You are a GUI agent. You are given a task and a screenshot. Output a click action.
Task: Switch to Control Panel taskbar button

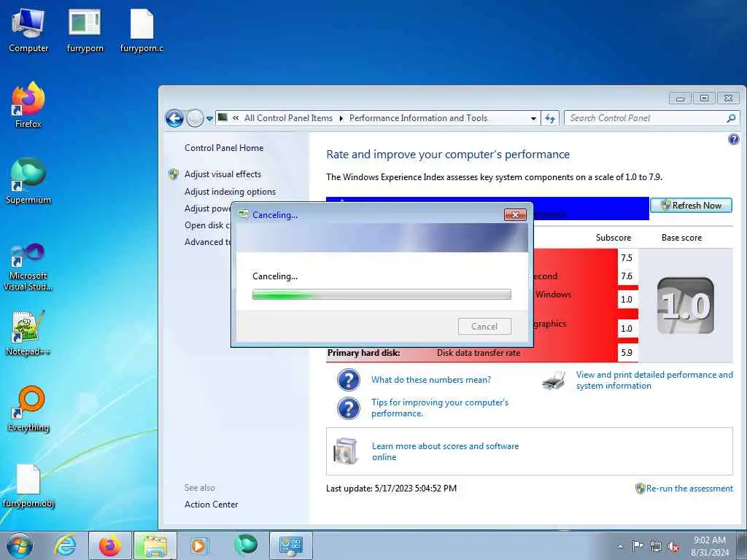coord(291,545)
